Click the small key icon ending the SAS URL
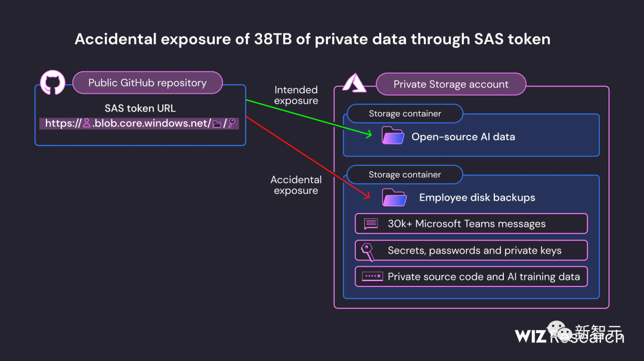 click(x=231, y=124)
